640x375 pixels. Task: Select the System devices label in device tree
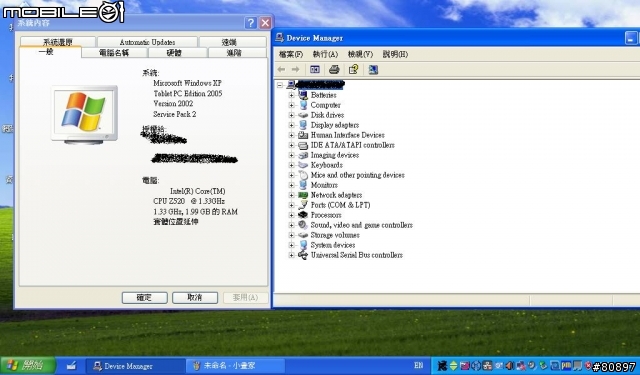(333, 245)
